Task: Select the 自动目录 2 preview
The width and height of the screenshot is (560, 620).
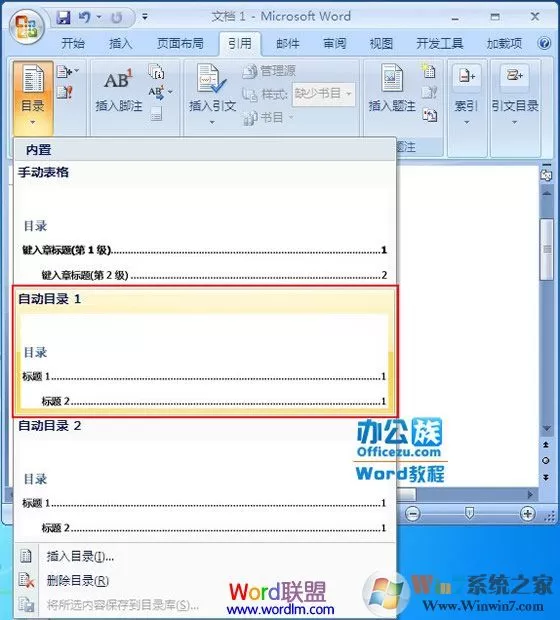Action: click(205, 478)
